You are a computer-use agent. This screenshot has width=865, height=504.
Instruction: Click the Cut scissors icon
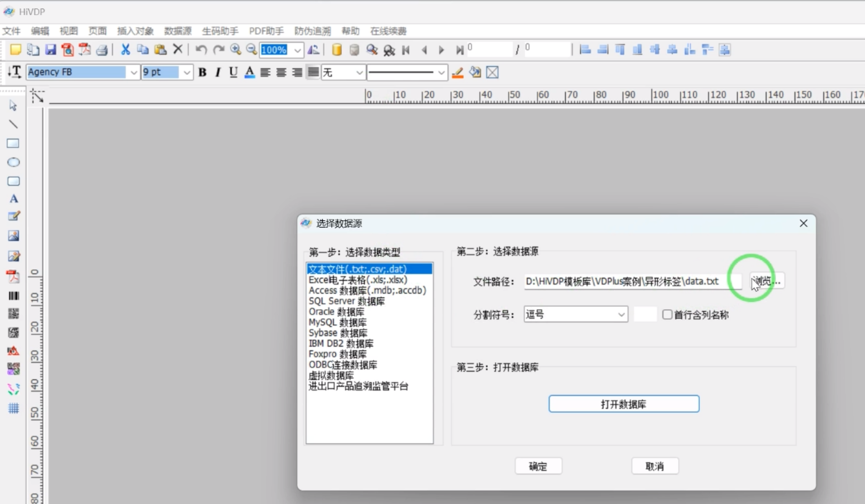(x=125, y=49)
